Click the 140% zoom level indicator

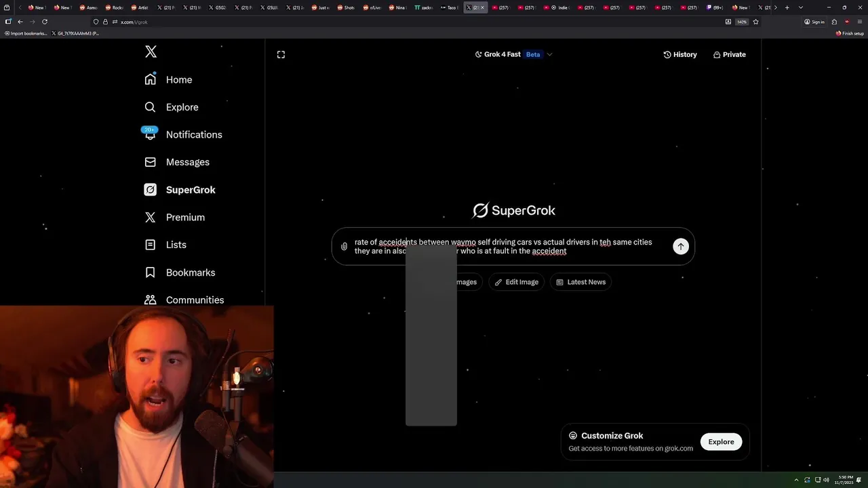tap(742, 22)
